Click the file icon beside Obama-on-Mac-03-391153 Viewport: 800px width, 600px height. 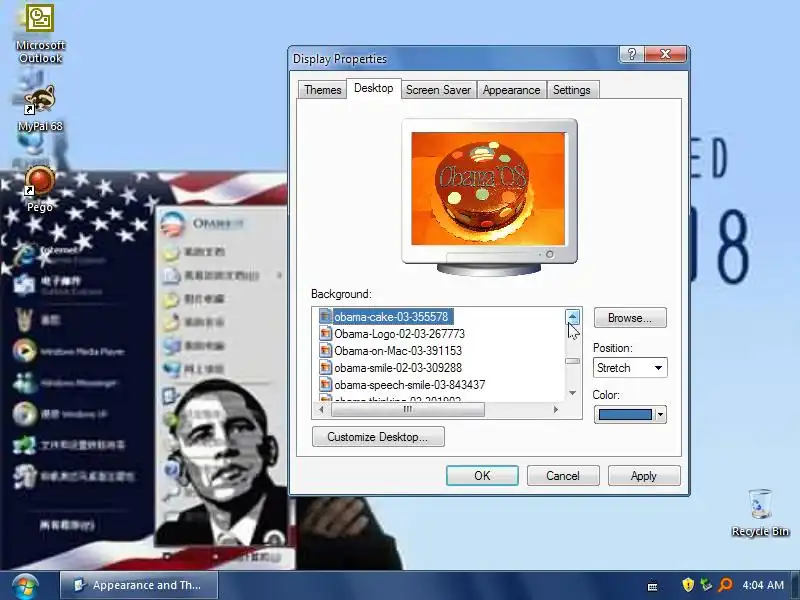pyautogui.click(x=325, y=351)
